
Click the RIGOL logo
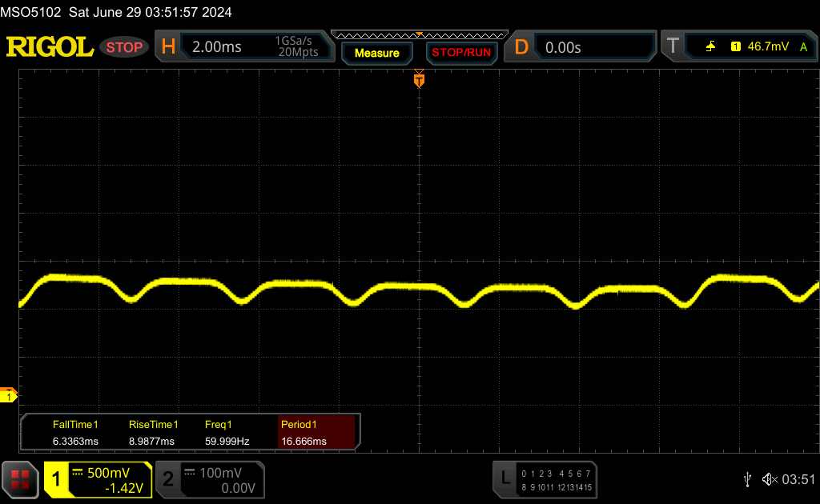50,47
